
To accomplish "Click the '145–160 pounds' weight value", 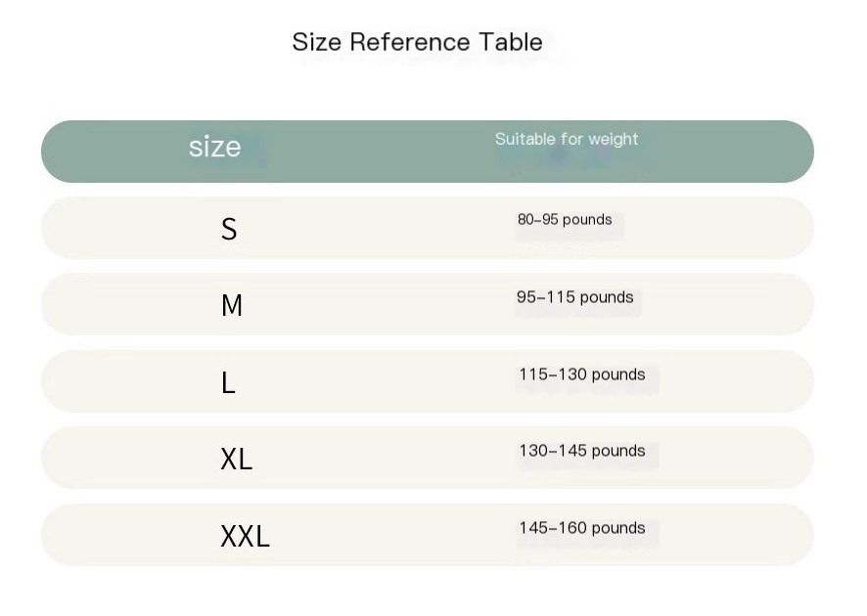I will [581, 528].
